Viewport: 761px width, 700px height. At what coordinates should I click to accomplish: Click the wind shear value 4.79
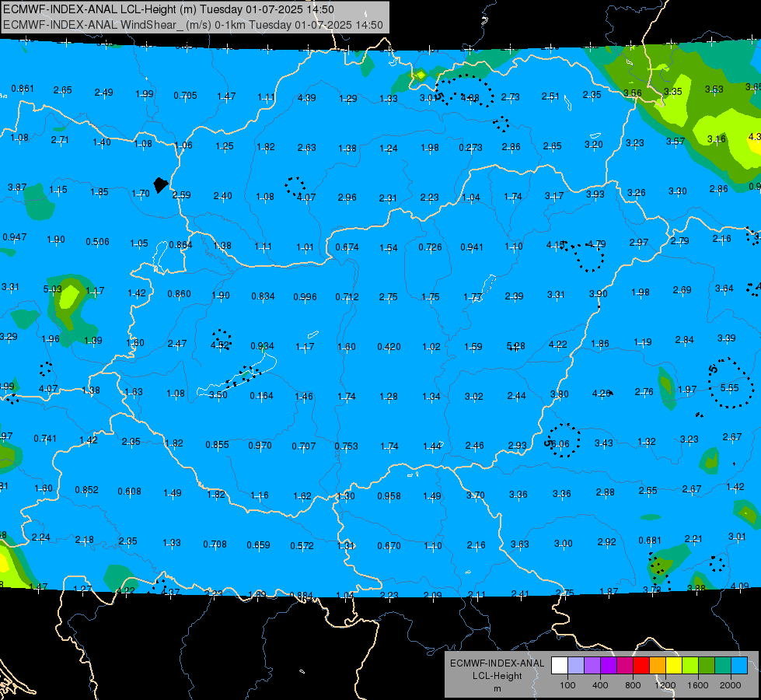[x=596, y=244]
